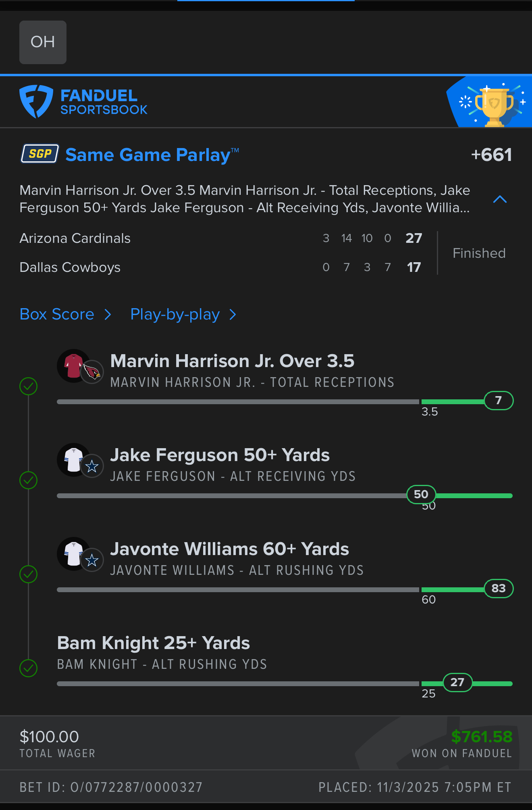
Task: Click the green check beside Jake Ferguson leg
Action: tap(29, 480)
